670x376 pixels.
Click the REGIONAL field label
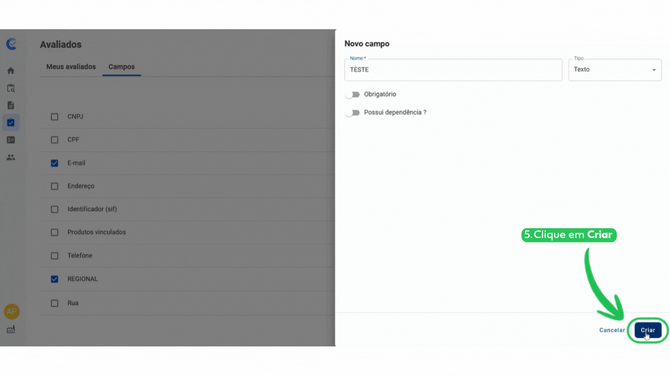[x=82, y=279]
